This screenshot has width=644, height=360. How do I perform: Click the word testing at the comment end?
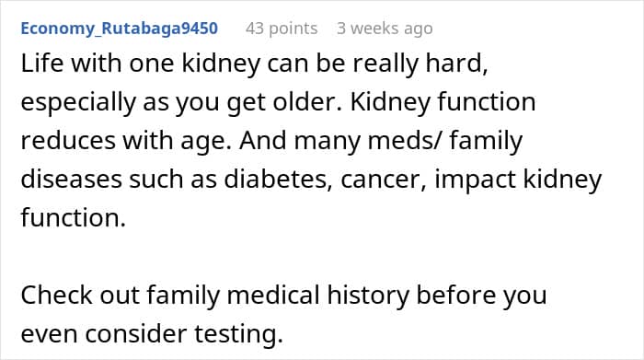click(x=238, y=334)
